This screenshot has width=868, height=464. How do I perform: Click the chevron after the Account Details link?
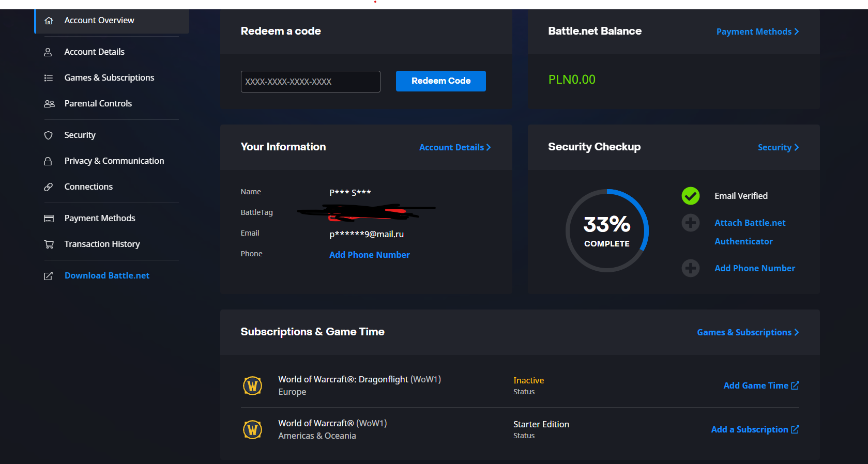click(489, 147)
